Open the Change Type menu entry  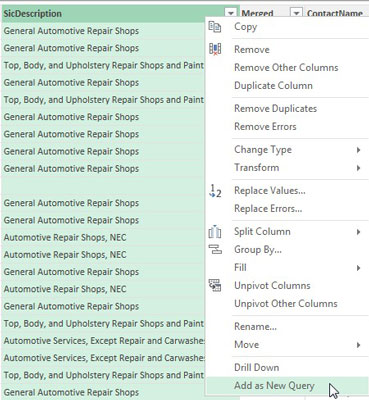click(287, 150)
